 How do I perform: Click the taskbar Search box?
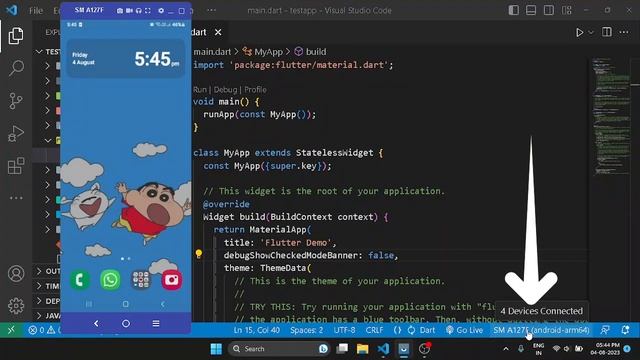(x=280, y=349)
